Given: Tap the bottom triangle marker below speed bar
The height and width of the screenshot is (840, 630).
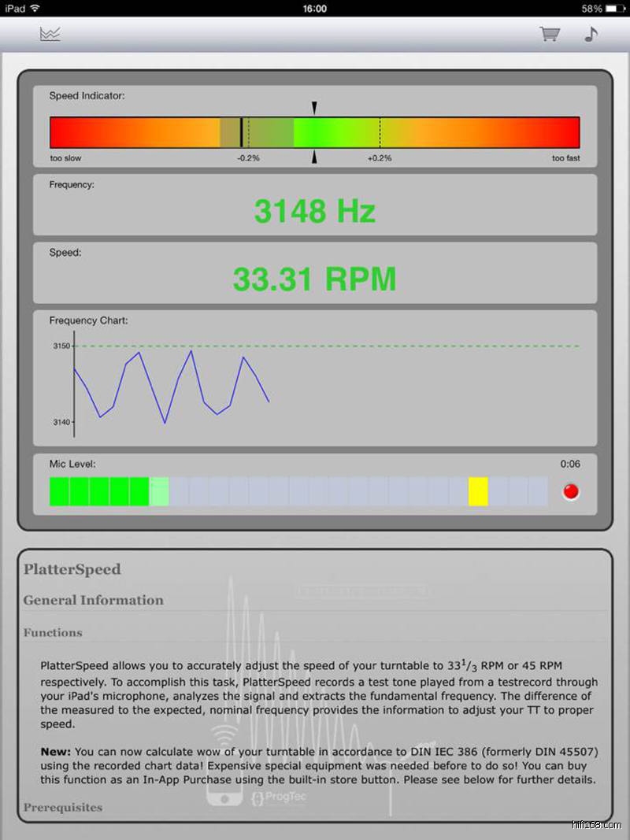Looking at the screenshot, I should 314,157.
